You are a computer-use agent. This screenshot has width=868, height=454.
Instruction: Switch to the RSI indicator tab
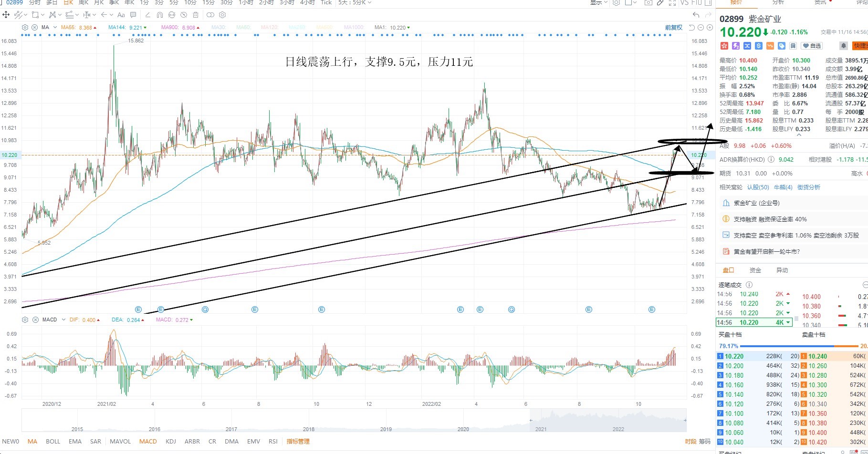click(273, 441)
